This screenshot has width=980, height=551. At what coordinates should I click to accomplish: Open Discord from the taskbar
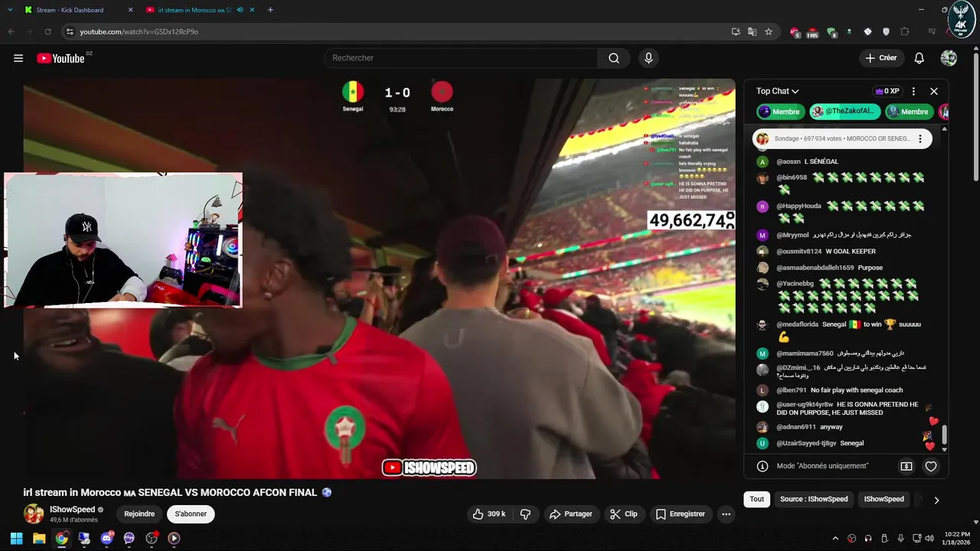coord(106,538)
